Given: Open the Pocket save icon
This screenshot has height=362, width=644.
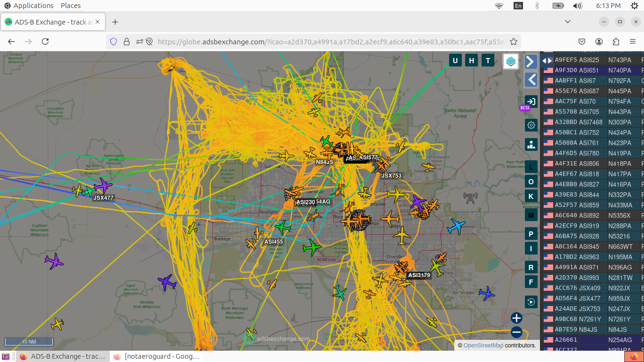Looking at the screenshot, I should pyautogui.click(x=582, y=41).
